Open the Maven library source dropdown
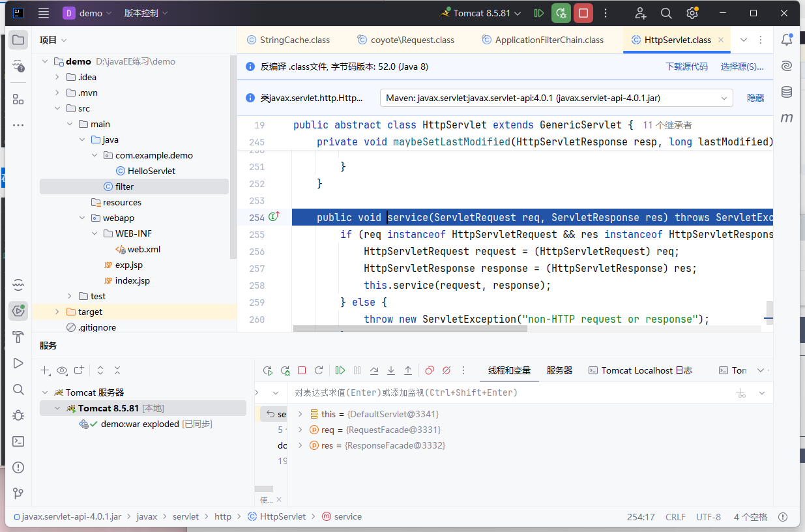Screen dimensions: 805x532 (556, 98)
